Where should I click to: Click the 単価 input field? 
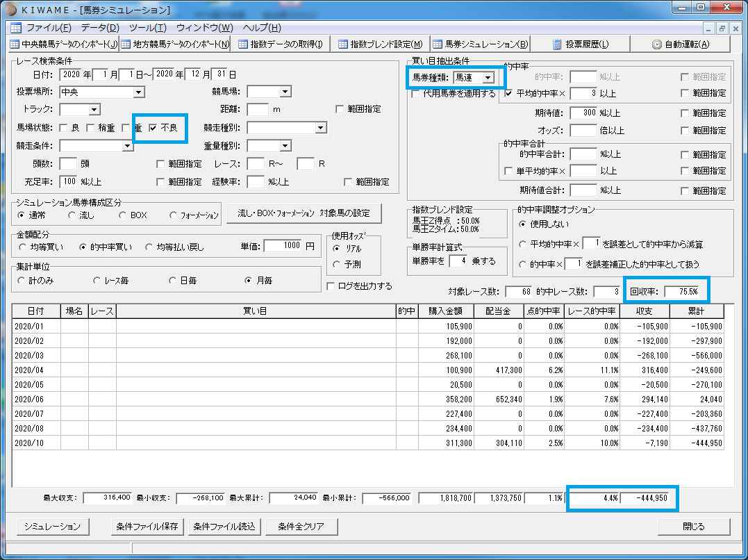pyautogui.click(x=283, y=246)
